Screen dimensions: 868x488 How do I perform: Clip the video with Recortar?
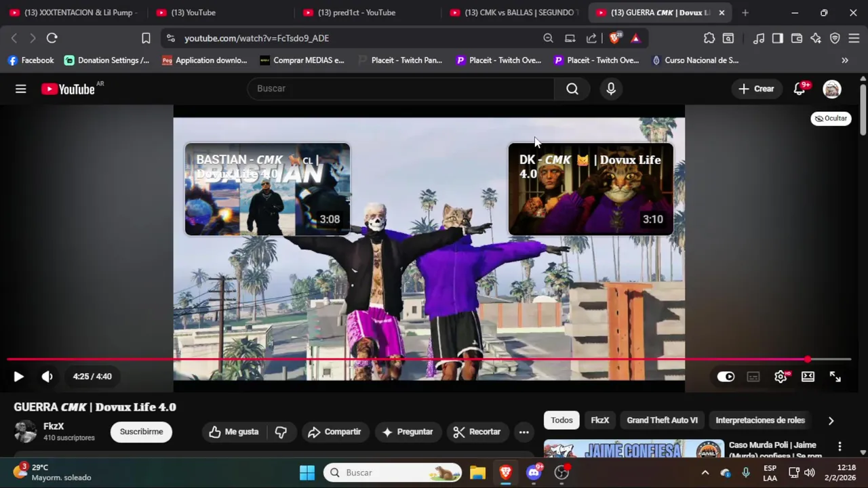click(x=477, y=432)
